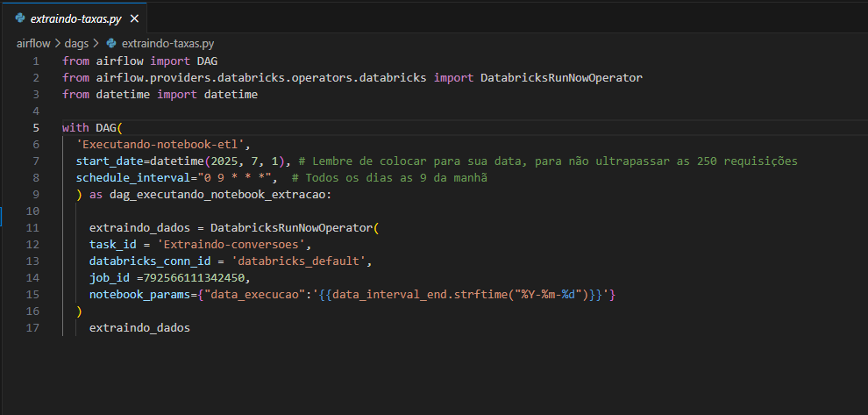The height and width of the screenshot is (415, 868).
Task: Click 'extraindo_dados' assignment on line 11
Action: coord(139,228)
